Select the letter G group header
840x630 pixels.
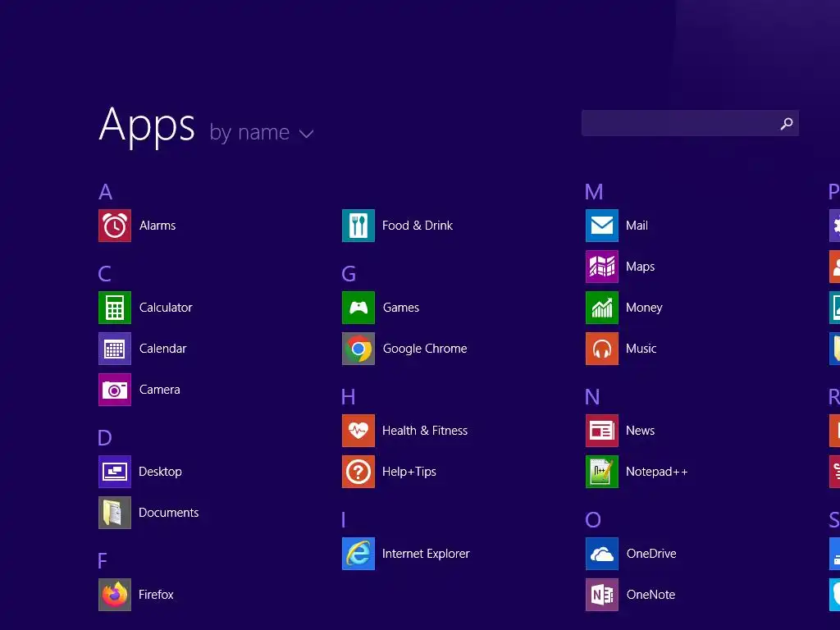coord(349,274)
